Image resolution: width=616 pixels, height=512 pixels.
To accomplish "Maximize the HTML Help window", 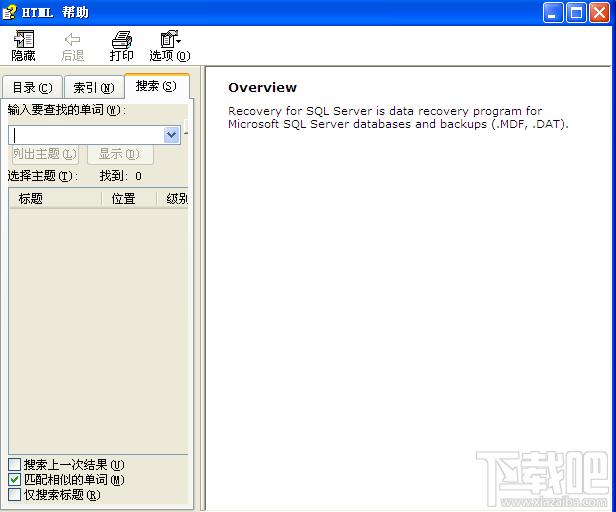I will click(576, 13).
